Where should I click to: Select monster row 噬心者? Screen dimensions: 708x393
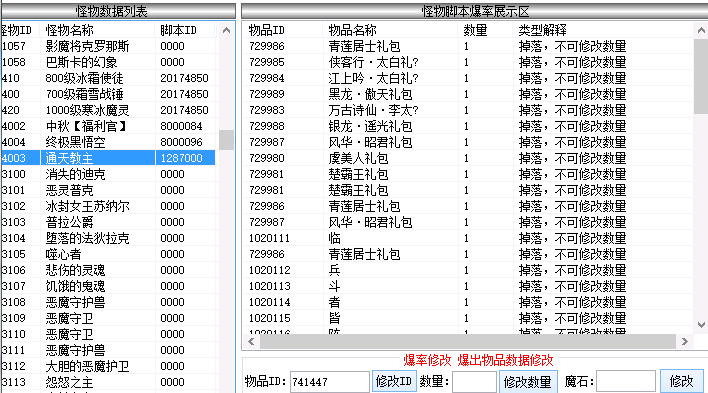point(108,254)
